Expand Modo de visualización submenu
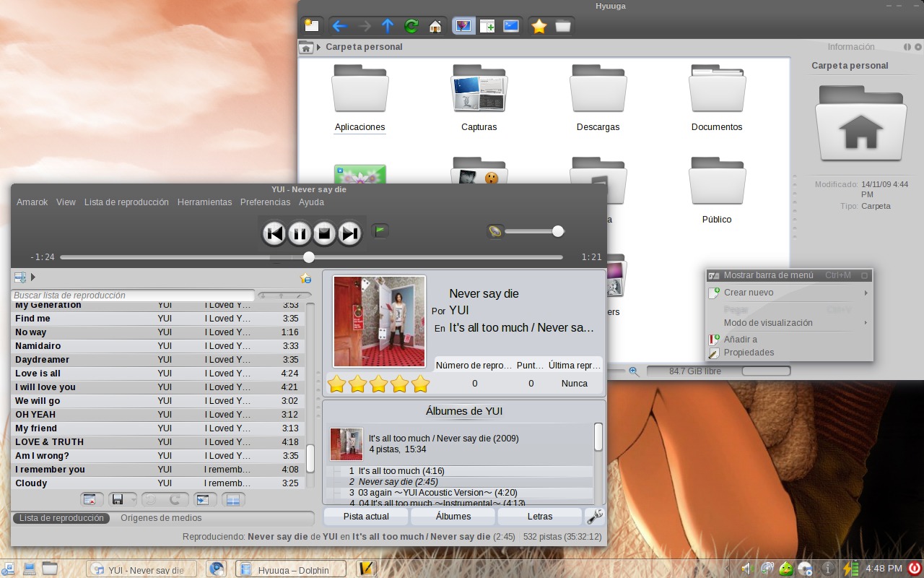 pyautogui.click(x=789, y=323)
